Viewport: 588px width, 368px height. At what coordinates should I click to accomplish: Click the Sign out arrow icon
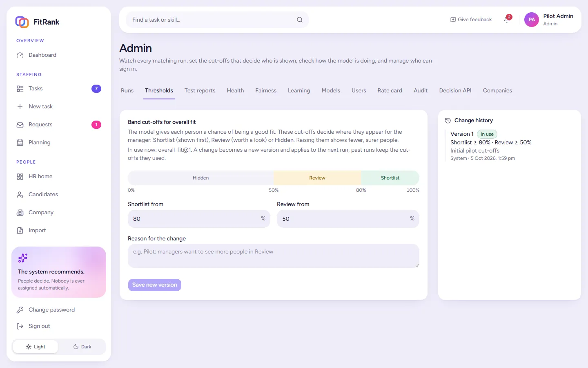[20, 326]
